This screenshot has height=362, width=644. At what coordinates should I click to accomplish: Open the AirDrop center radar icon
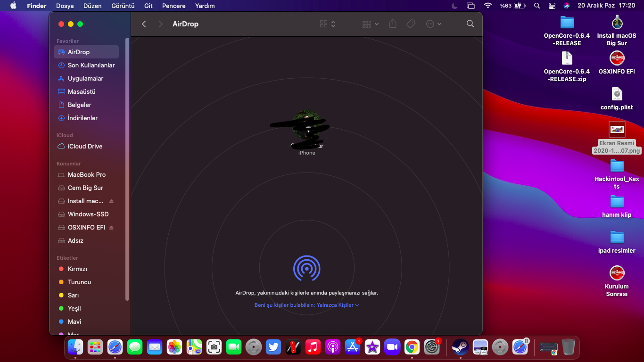[306, 268]
